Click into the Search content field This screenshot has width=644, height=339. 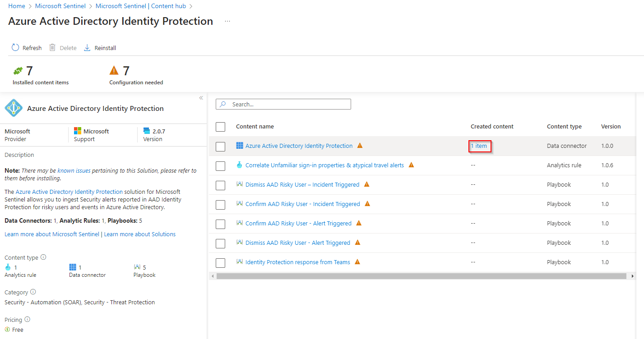(x=289, y=104)
